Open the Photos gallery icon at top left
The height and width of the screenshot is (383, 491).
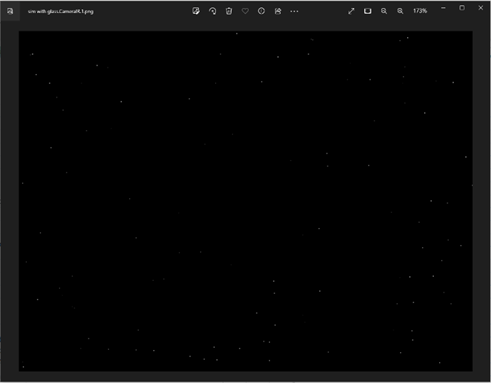(x=10, y=11)
